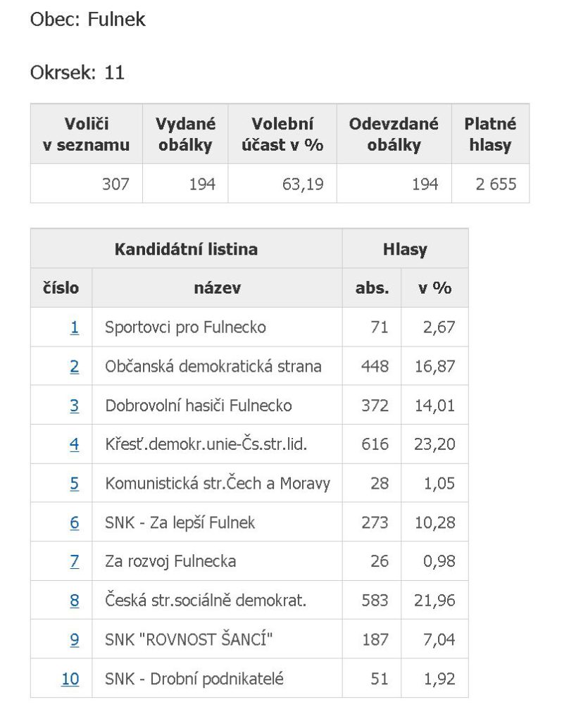
Task: Open candidate list link number 5
Action: (75, 483)
